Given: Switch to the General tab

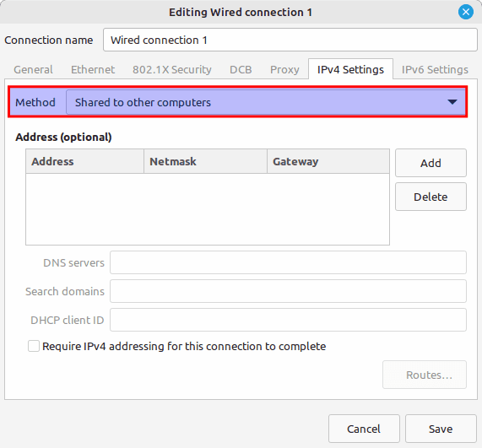Looking at the screenshot, I should point(33,69).
